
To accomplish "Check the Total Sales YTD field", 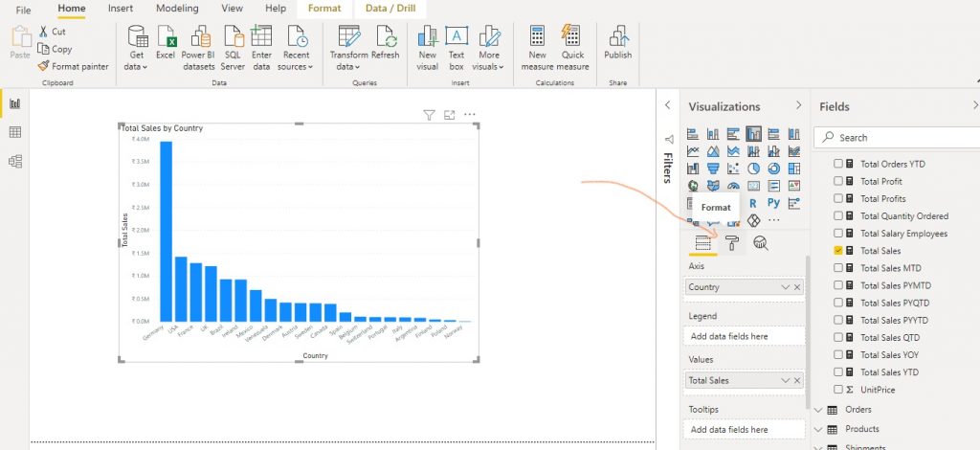I will 838,371.
